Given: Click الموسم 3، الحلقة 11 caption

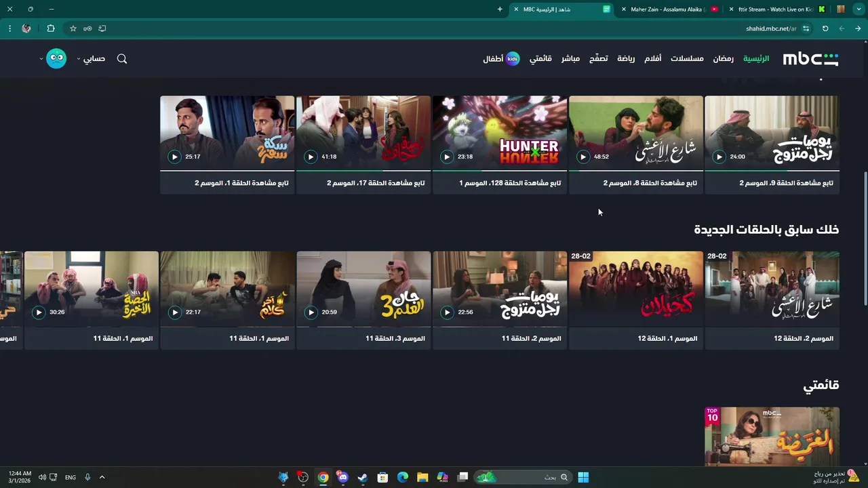Looking at the screenshot, I should (395, 338).
